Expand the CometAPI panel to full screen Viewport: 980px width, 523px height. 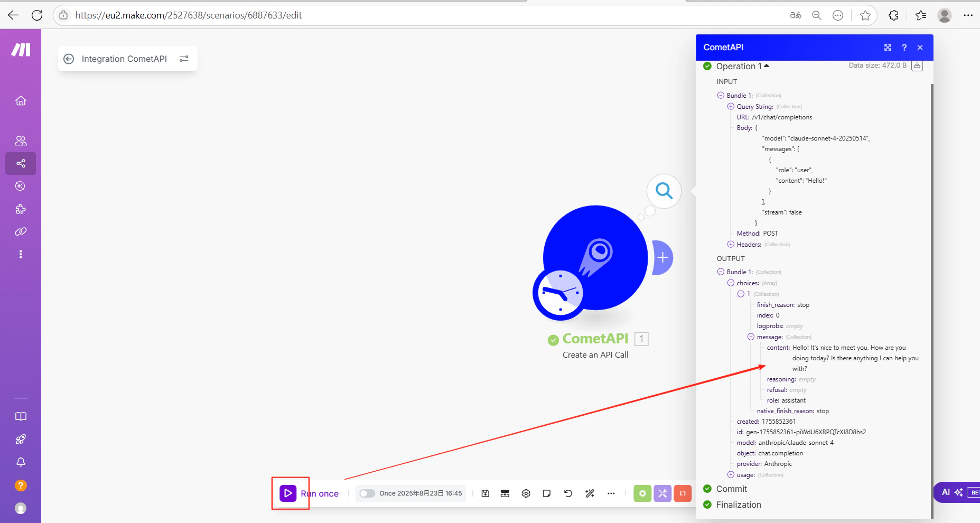click(x=888, y=48)
